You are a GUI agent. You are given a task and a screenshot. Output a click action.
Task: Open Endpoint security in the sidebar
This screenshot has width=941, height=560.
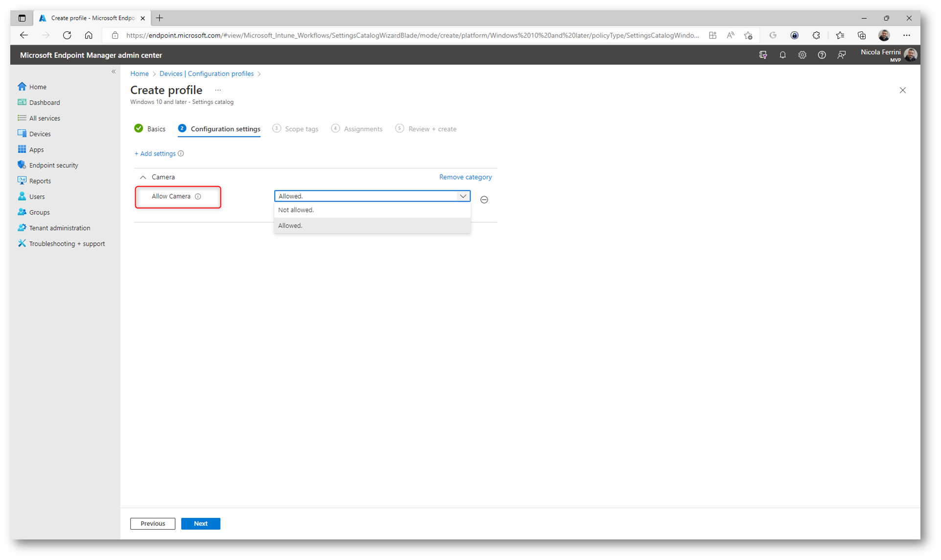click(x=48, y=165)
